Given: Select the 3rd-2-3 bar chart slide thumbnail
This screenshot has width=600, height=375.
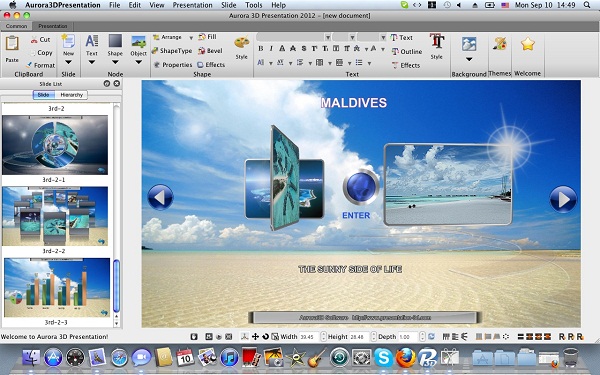Looking at the screenshot, I should (x=57, y=287).
